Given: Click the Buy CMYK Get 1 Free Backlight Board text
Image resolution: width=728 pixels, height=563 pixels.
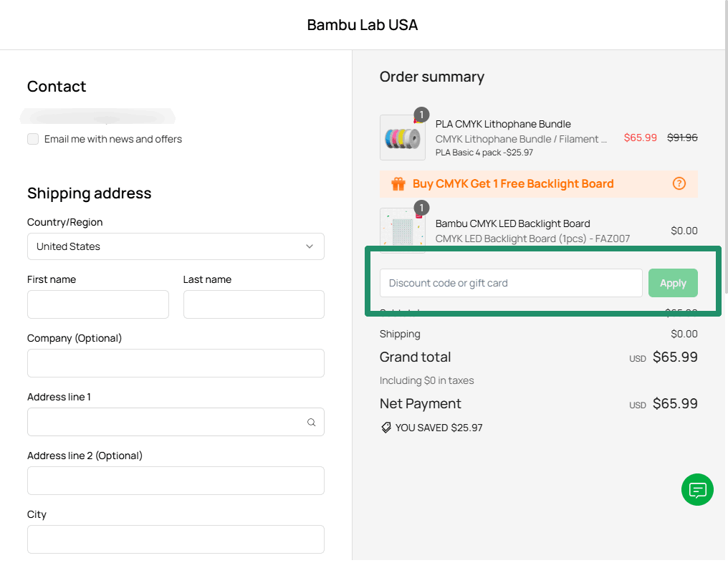Looking at the screenshot, I should [513, 184].
